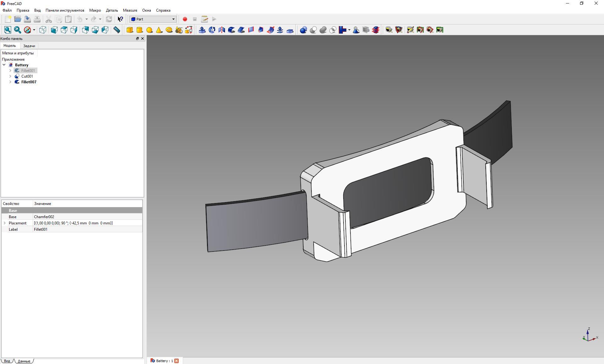Image resolution: width=604 pixels, height=364 pixels.
Task: Select the Extrude tool icon
Action: click(x=202, y=30)
